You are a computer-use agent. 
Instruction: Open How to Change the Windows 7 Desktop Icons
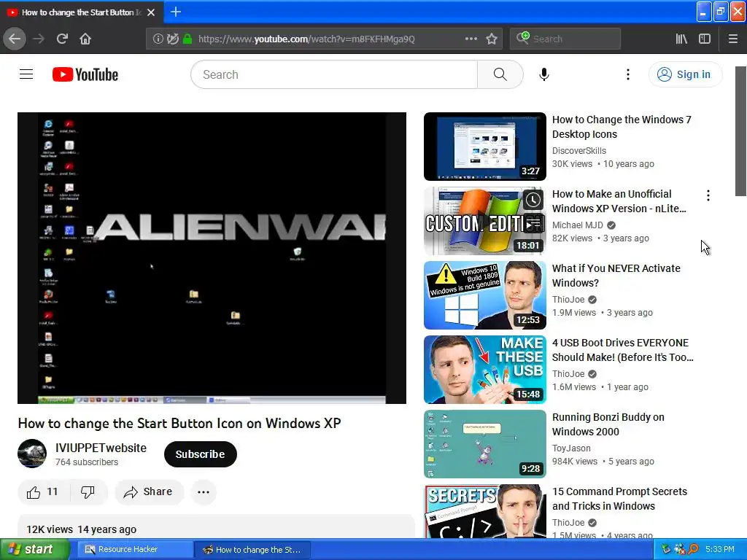622,127
